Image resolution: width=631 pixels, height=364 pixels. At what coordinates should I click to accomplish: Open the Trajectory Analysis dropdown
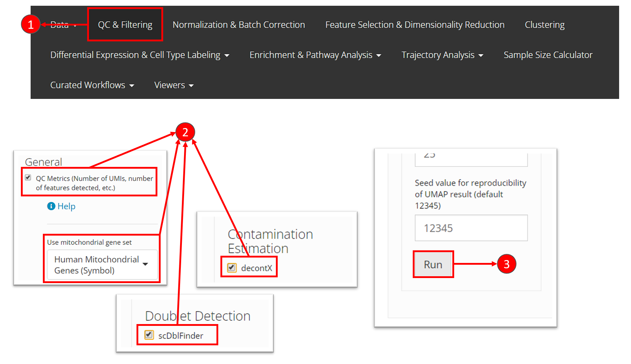coord(442,55)
